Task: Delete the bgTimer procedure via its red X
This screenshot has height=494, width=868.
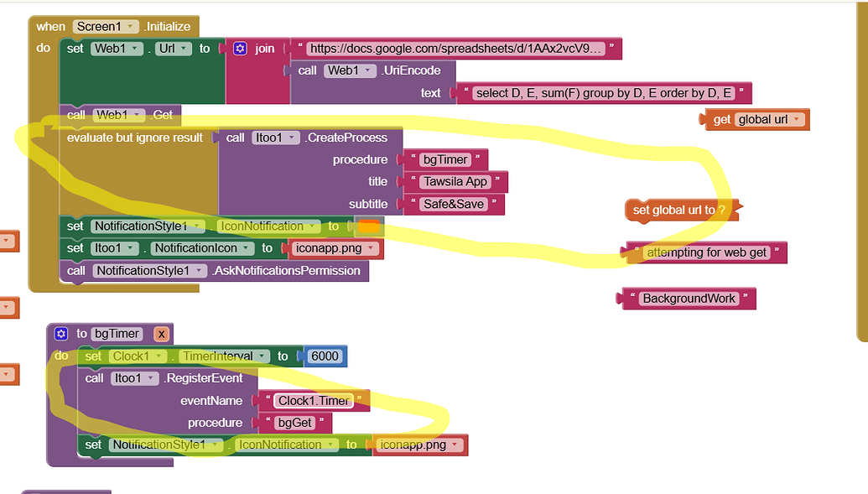Action: tap(161, 333)
